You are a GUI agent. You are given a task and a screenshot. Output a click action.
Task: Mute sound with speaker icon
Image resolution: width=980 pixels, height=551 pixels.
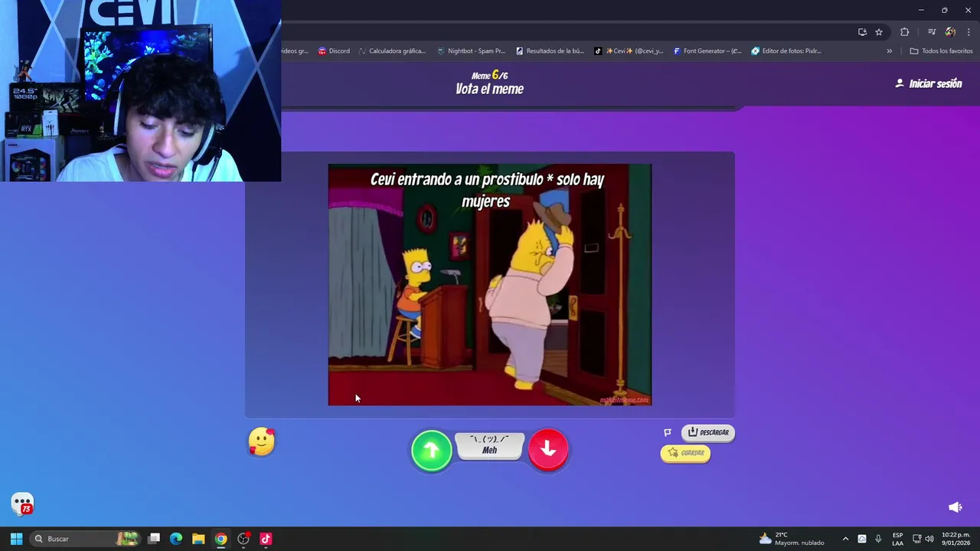955,507
